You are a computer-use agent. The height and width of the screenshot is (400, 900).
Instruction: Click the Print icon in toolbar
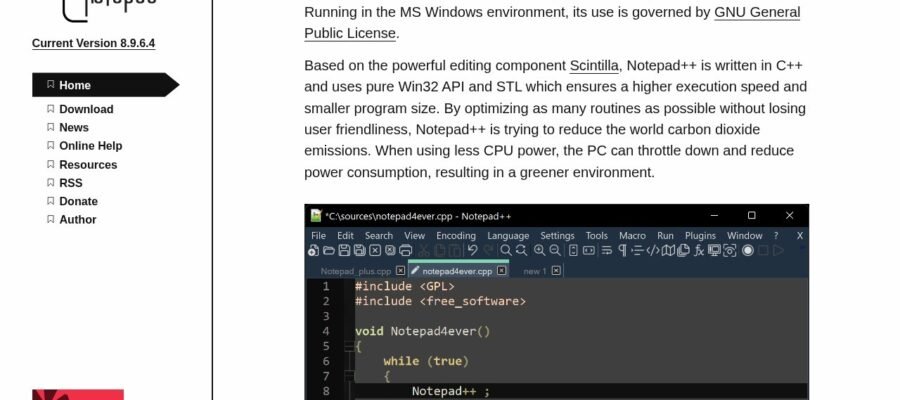coord(405,250)
